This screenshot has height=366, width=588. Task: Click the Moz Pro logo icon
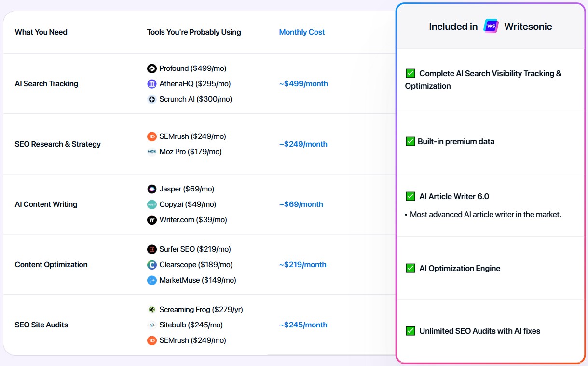[152, 152]
